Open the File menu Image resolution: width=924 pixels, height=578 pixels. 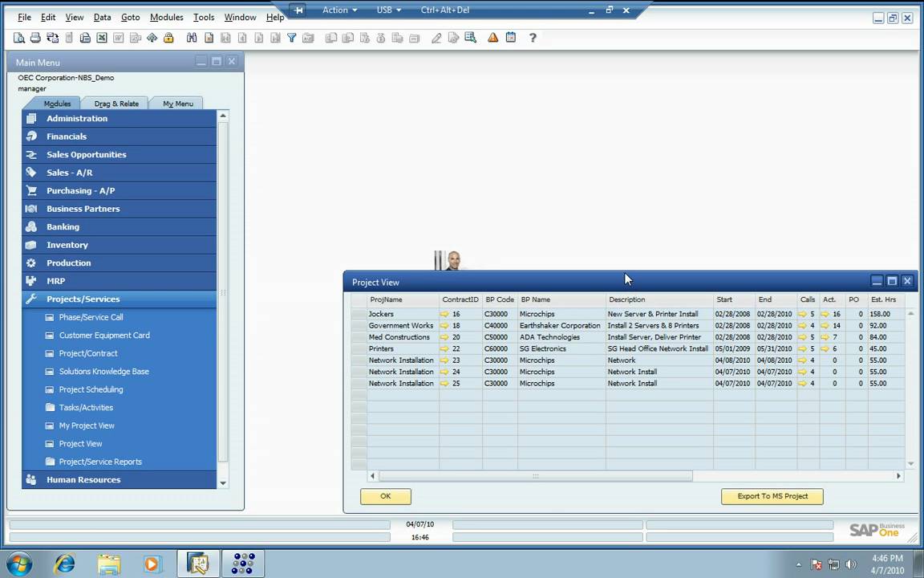click(x=25, y=17)
